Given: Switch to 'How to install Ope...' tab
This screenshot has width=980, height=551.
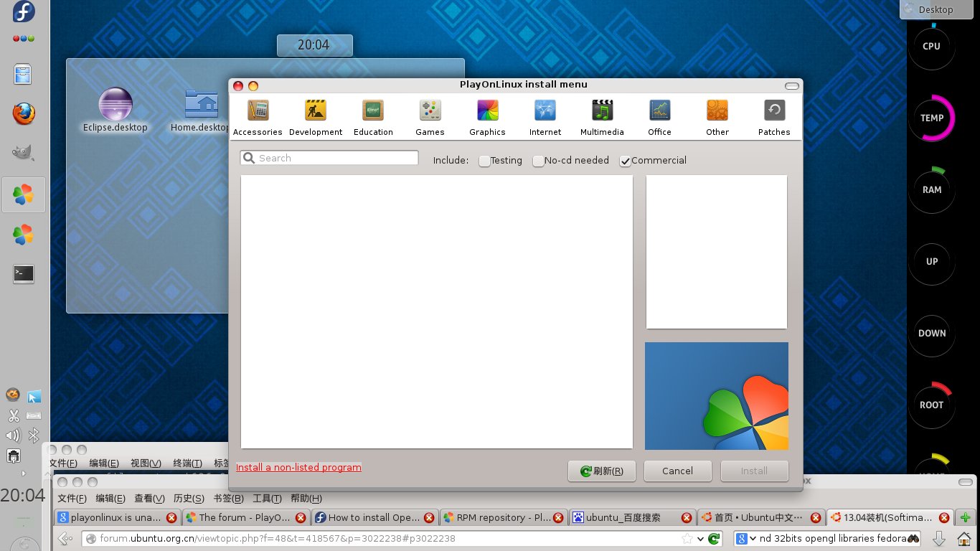Looking at the screenshot, I should [x=374, y=517].
